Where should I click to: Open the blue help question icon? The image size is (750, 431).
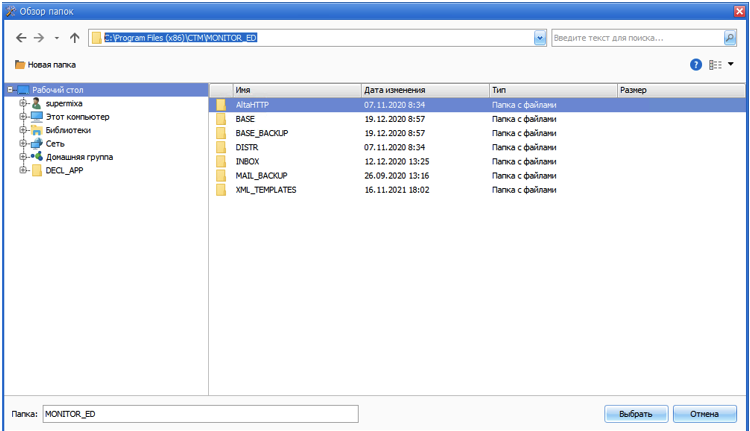pyautogui.click(x=696, y=64)
